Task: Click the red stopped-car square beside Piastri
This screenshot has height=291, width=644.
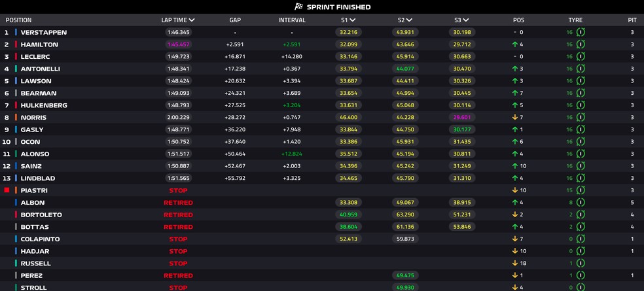Action: coord(7,190)
